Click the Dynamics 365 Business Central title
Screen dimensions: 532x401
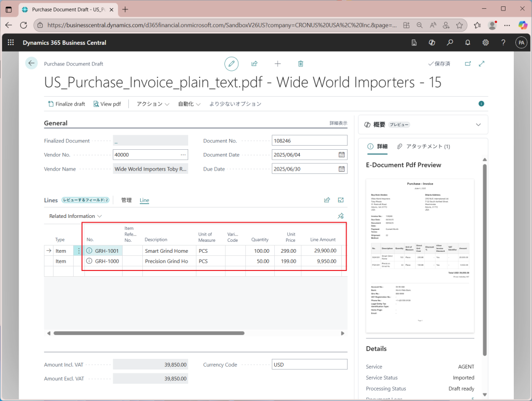[64, 43]
